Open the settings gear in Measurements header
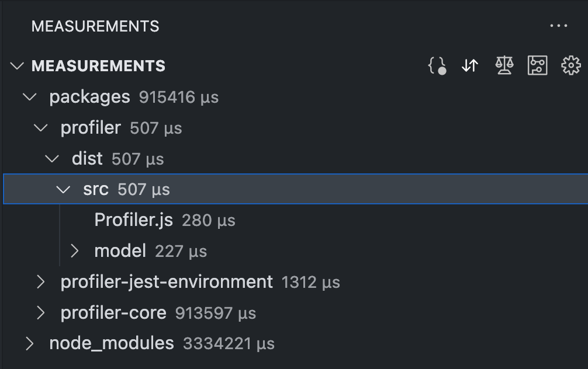The width and height of the screenshot is (588, 369). click(x=570, y=66)
